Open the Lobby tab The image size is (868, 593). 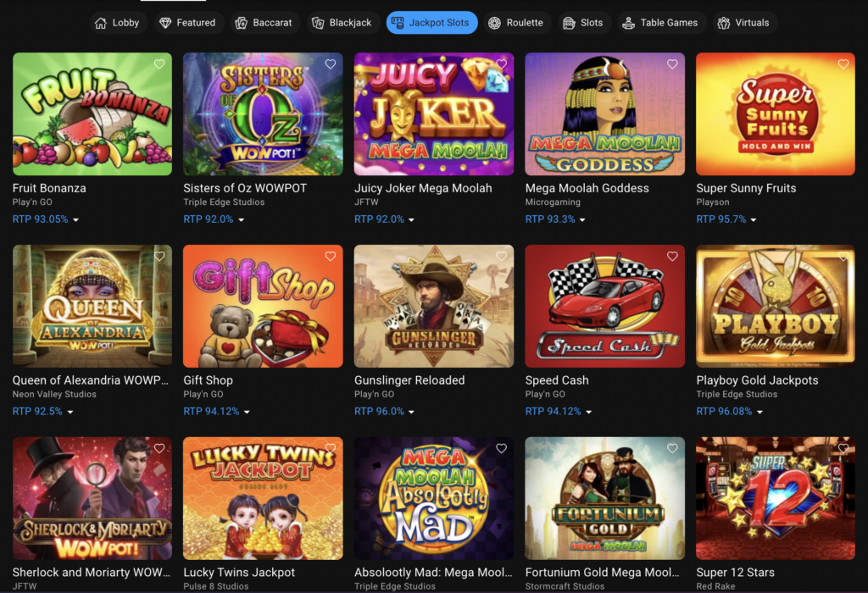118,23
